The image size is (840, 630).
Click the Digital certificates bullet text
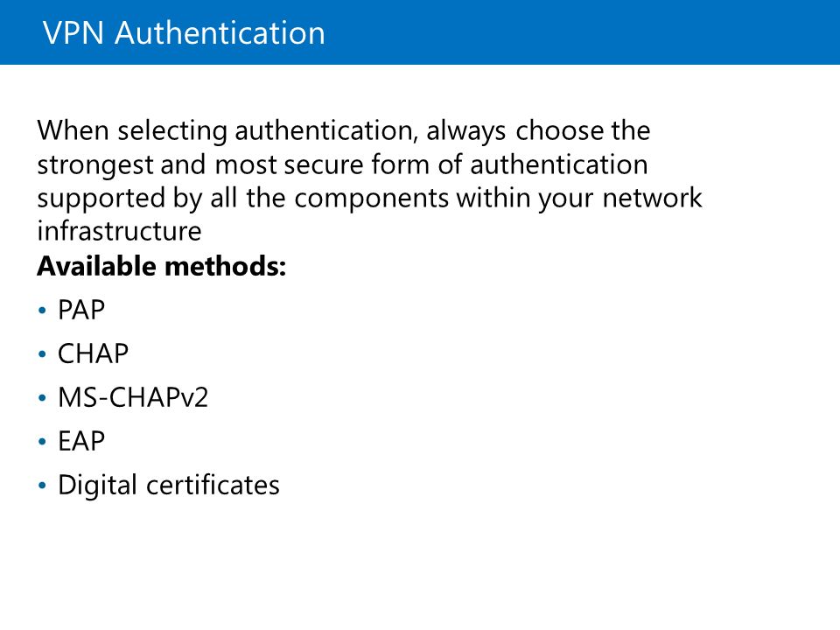(x=169, y=486)
